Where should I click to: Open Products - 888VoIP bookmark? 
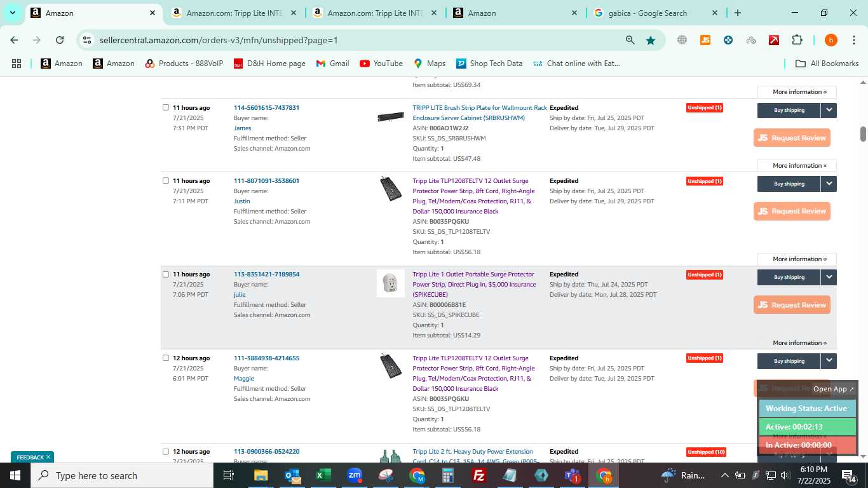click(184, 64)
